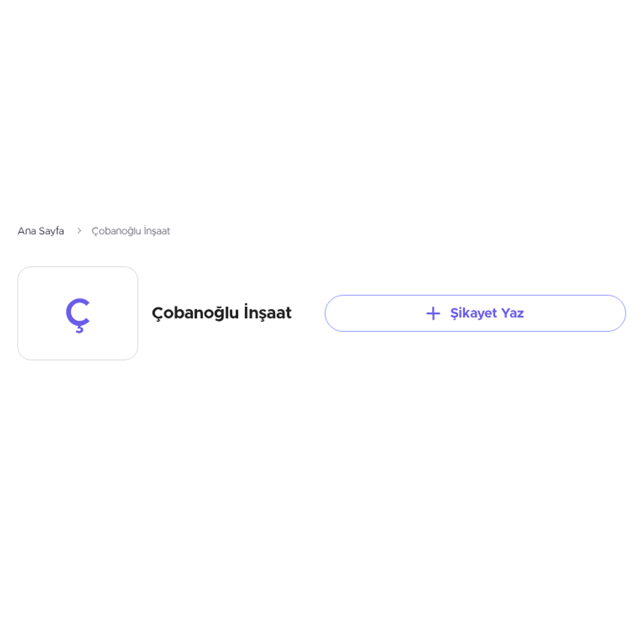Write a complaint using the outlined pill button
Screen dimensions: 644x644
[x=475, y=313]
